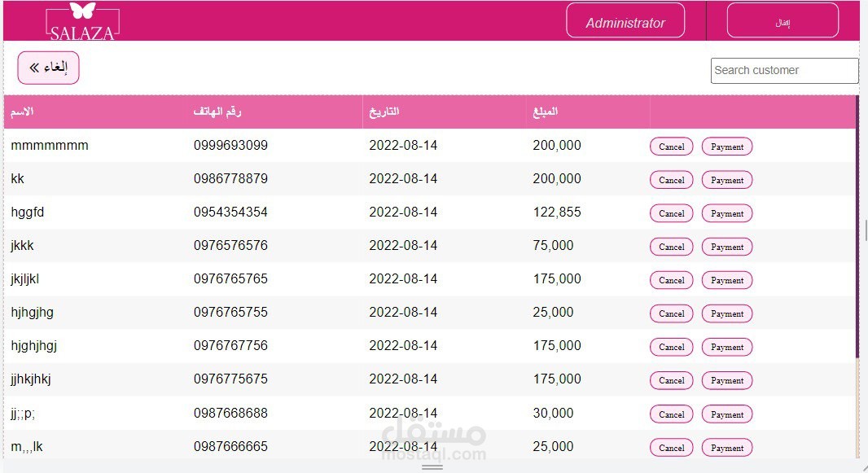Select the name jkkk
This screenshot has height=473, width=868.
click(x=22, y=246)
